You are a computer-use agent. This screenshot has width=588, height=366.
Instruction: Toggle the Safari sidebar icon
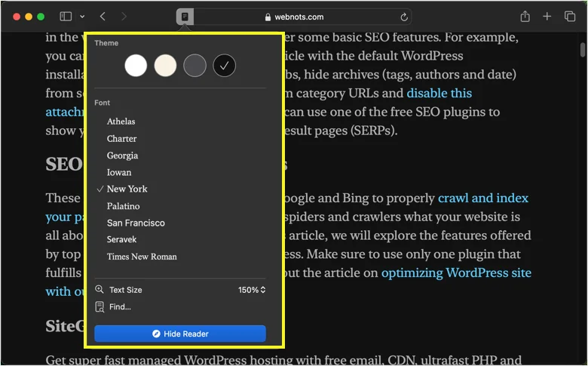click(x=66, y=17)
